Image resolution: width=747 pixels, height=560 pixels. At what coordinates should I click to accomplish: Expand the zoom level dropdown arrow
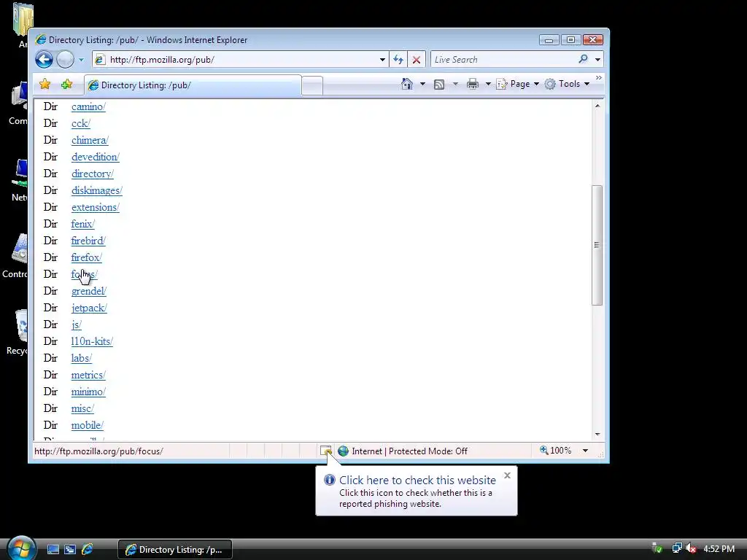point(585,451)
